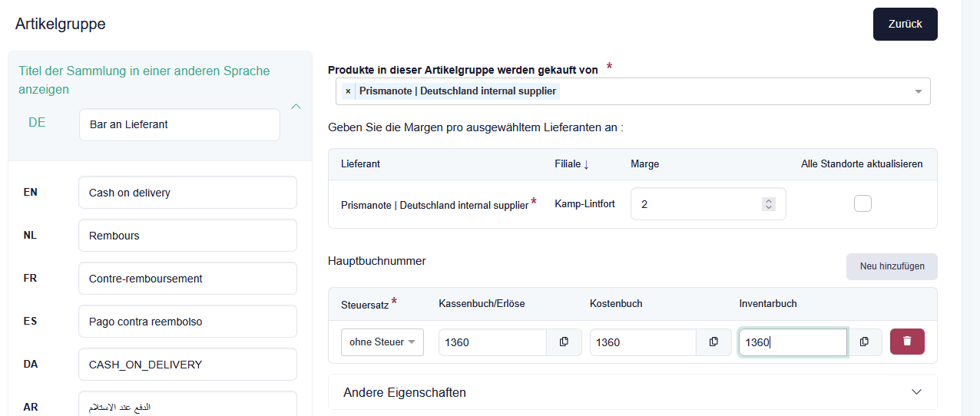Delete the ledger row with trash icon

[x=907, y=342]
